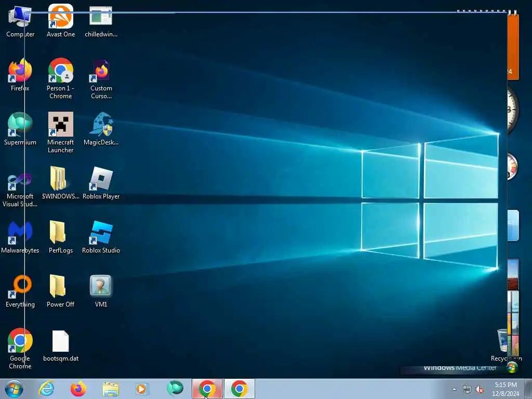The height and width of the screenshot is (399, 532).
Task: Open the clock showing 5:15 PM
Action: point(506,389)
